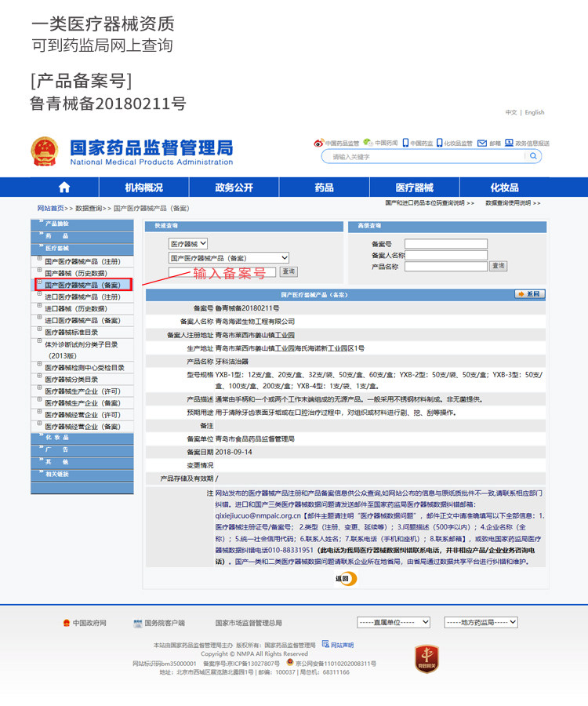Select the 备案日期 2018-09-14 value
This screenshot has width=588, height=706.
pos(234,452)
